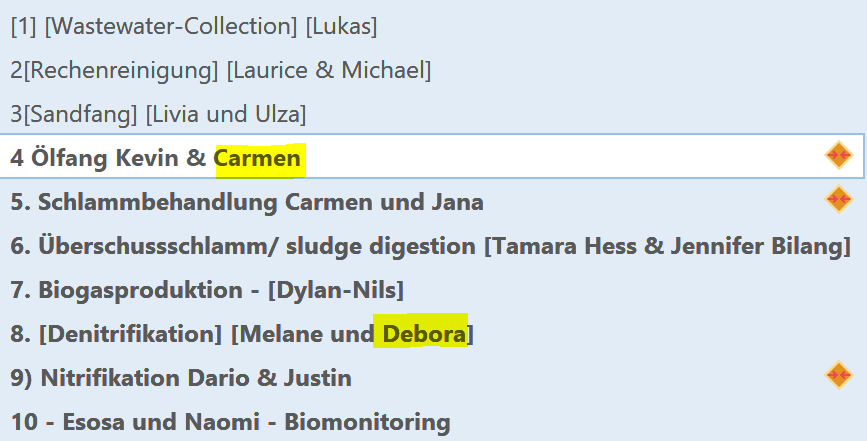Image resolution: width=867 pixels, height=441 pixels.
Task: Click the orange icon on the Ölfang row
Action: 838,156
